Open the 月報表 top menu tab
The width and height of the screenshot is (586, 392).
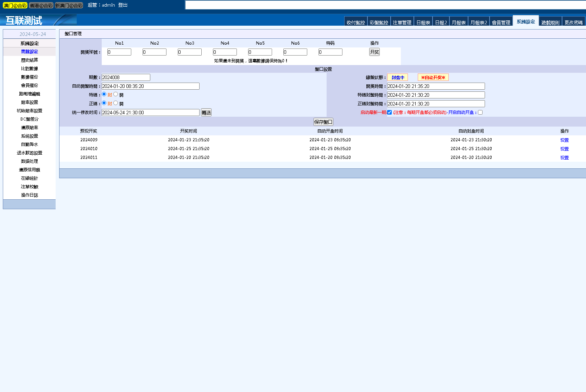click(x=459, y=22)
